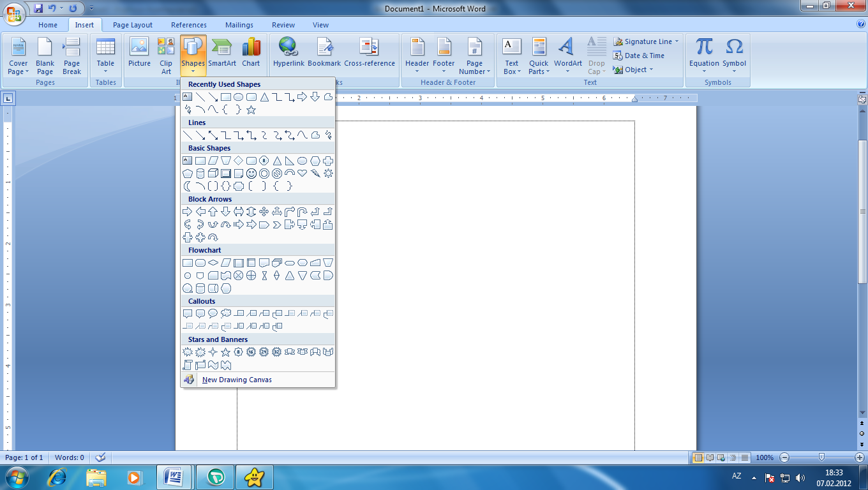The height and width of the screenshot is (490, 868).
Task: Click the Date & Time button
Action: point(639,56)
